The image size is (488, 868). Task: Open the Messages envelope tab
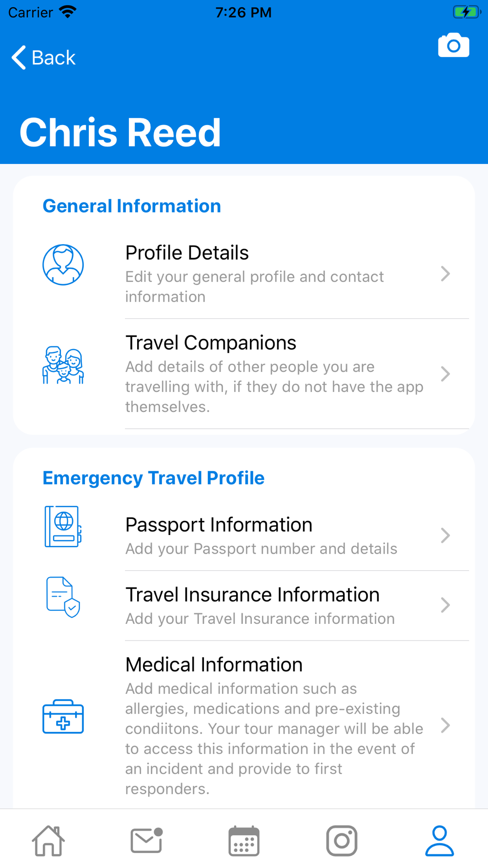click(146, 841)
